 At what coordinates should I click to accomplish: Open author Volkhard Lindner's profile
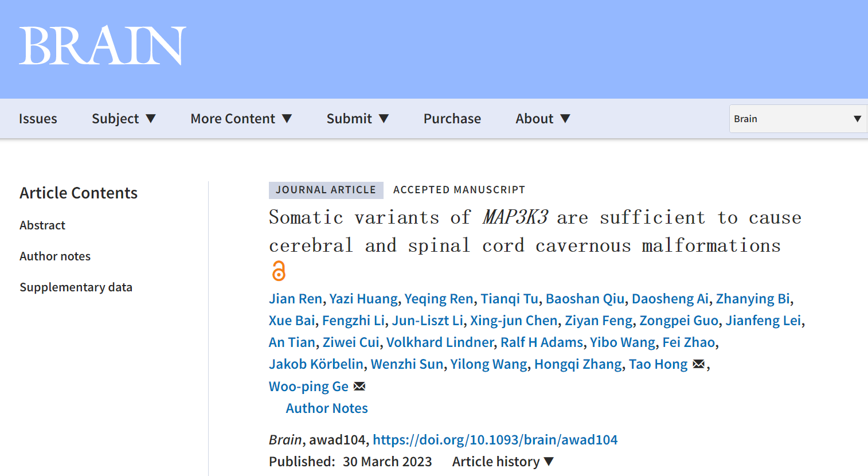pos(440,342)
